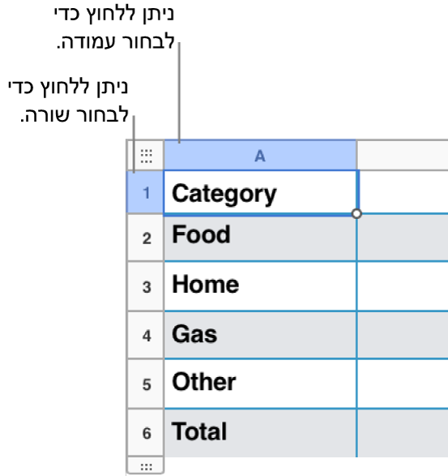Click the Gas cell
Image resolution: width=448 pixels, height=476 pixels.
260,335
